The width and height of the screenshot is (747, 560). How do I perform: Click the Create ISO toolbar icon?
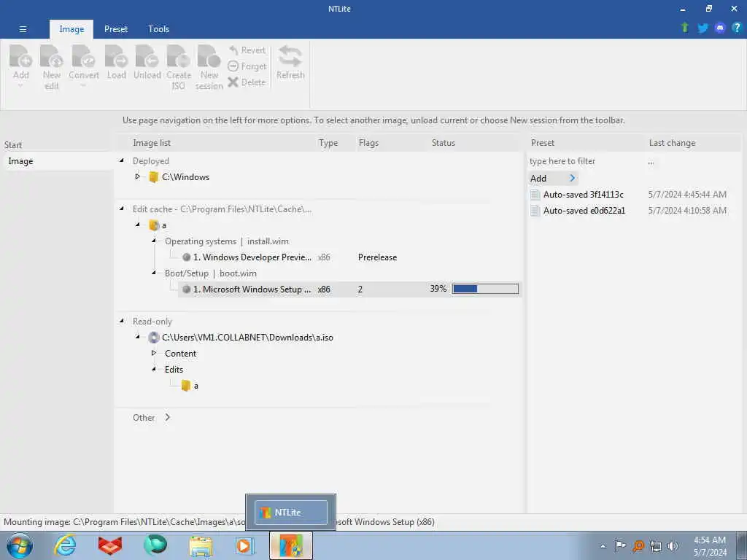point(179,56)
